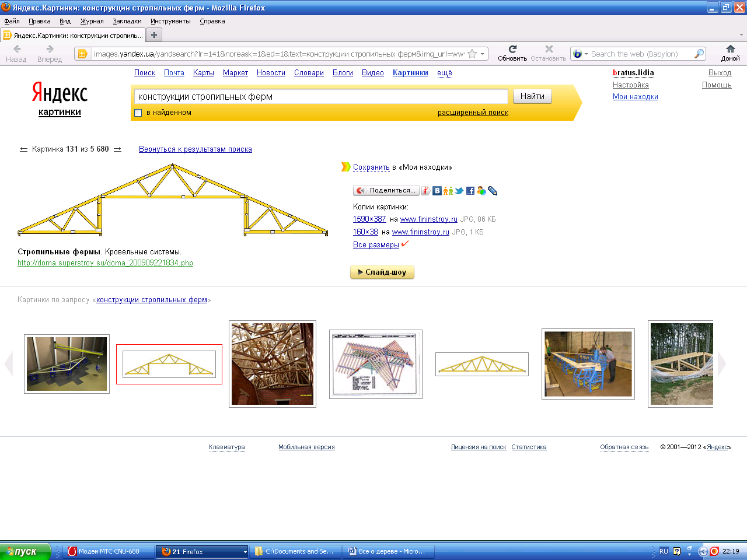Stop loading with Остановить
This screenshot has height=560, width=747.
point(549,53)
